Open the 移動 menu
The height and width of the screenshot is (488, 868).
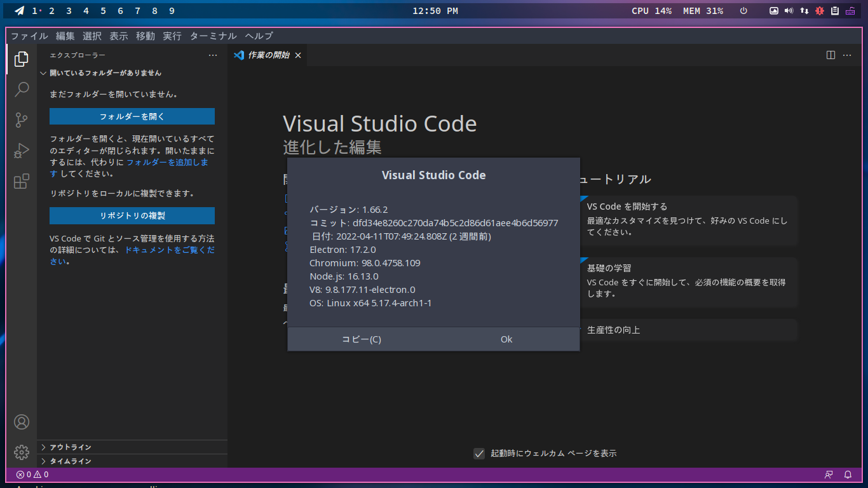145,36
